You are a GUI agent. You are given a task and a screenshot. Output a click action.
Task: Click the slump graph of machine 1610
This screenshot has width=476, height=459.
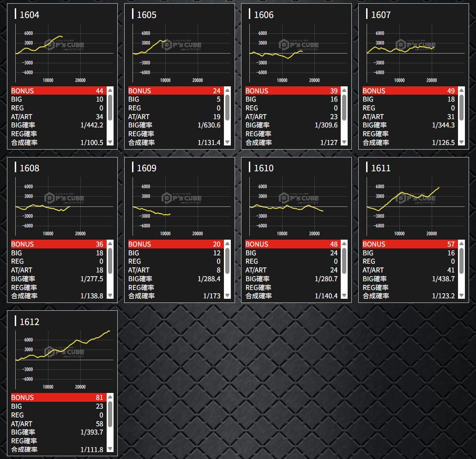298,207
